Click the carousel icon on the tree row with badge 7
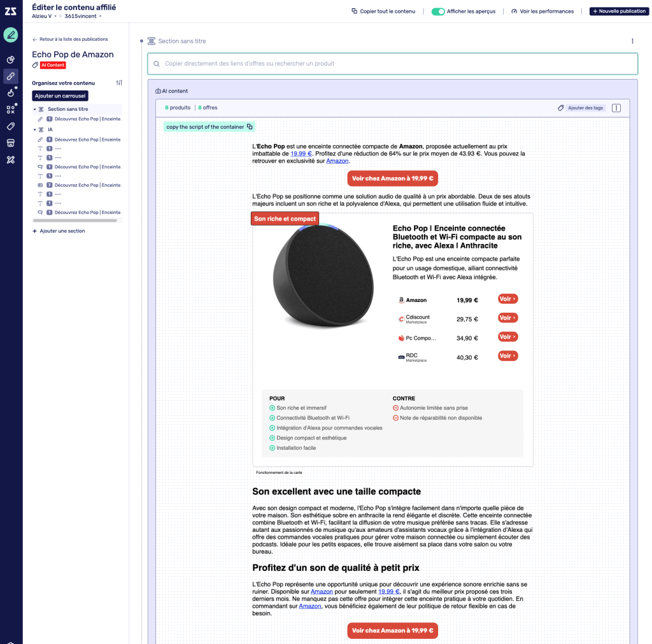The height and width of the screenshot is (644, 652). pyautogui.click(x=40, y=185)
